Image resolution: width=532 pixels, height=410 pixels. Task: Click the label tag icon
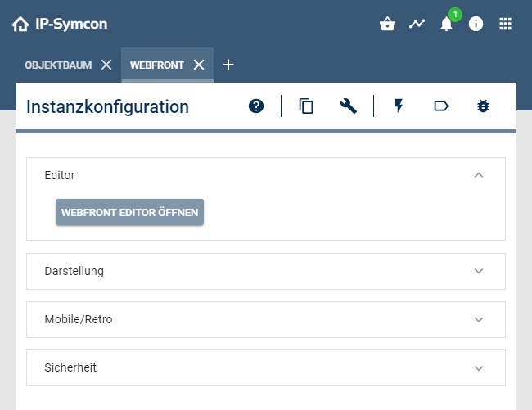pos(441,106)
